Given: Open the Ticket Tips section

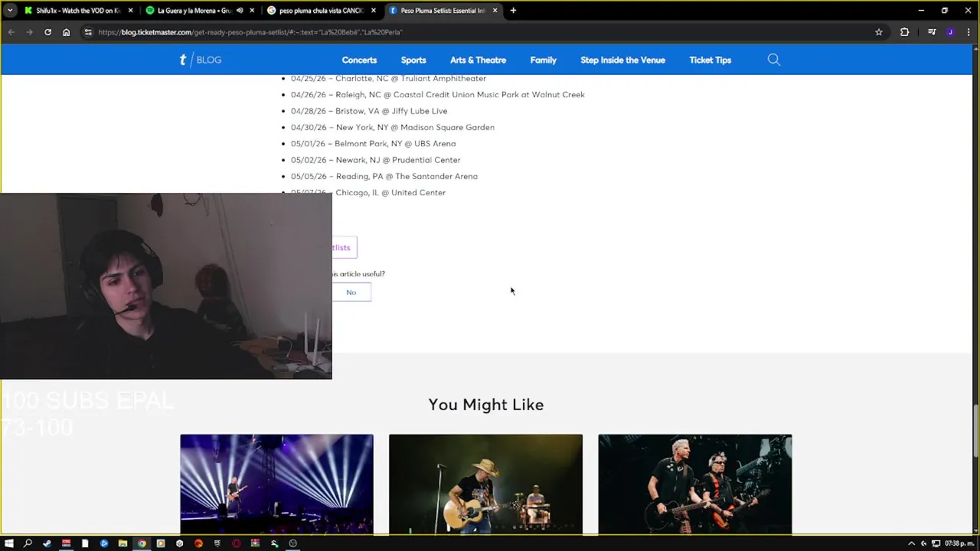Looking at the screenshot, I should pyautogui.click(x=710, y=60).
